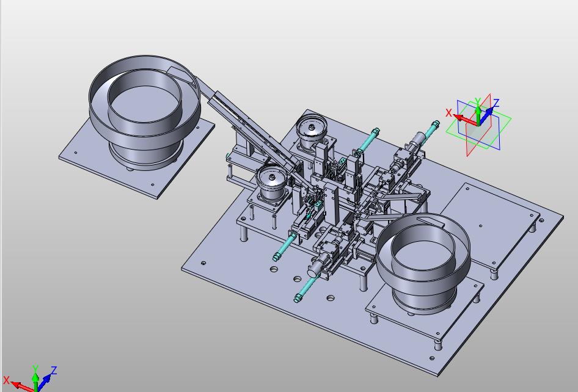Click the Z label on the floating triad

pos(496,103)
